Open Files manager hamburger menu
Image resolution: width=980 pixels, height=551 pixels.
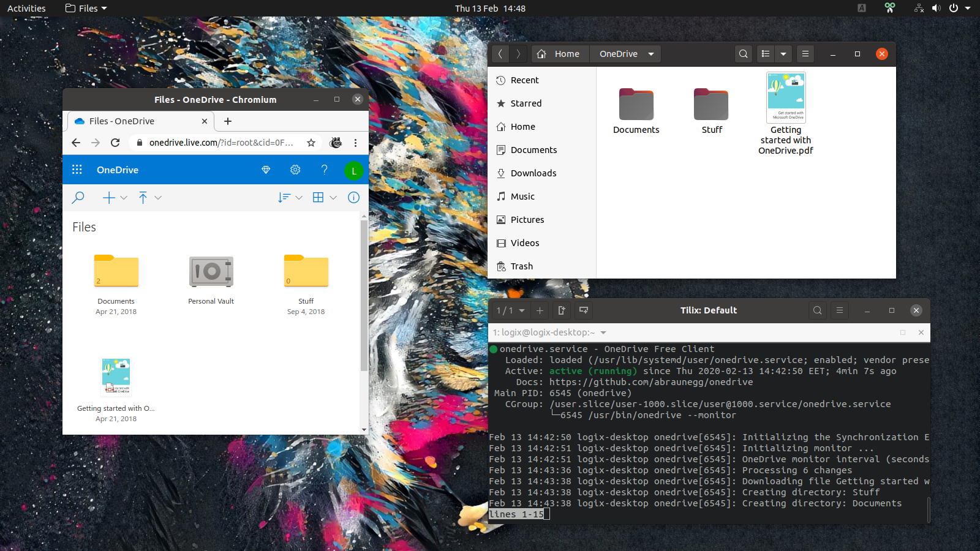coord(805,54)
